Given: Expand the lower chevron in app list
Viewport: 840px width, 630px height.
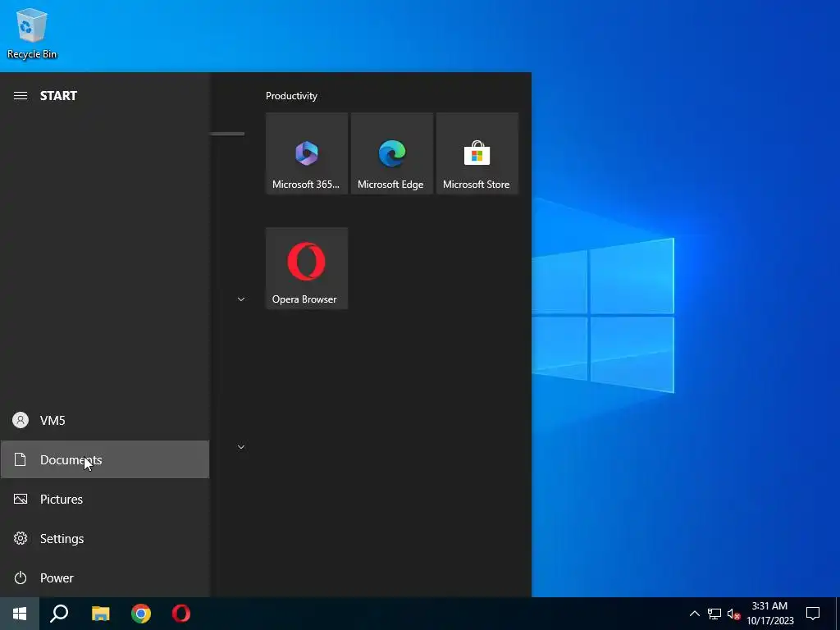Looking at the screenshot, I should click(x=241, y=447).
